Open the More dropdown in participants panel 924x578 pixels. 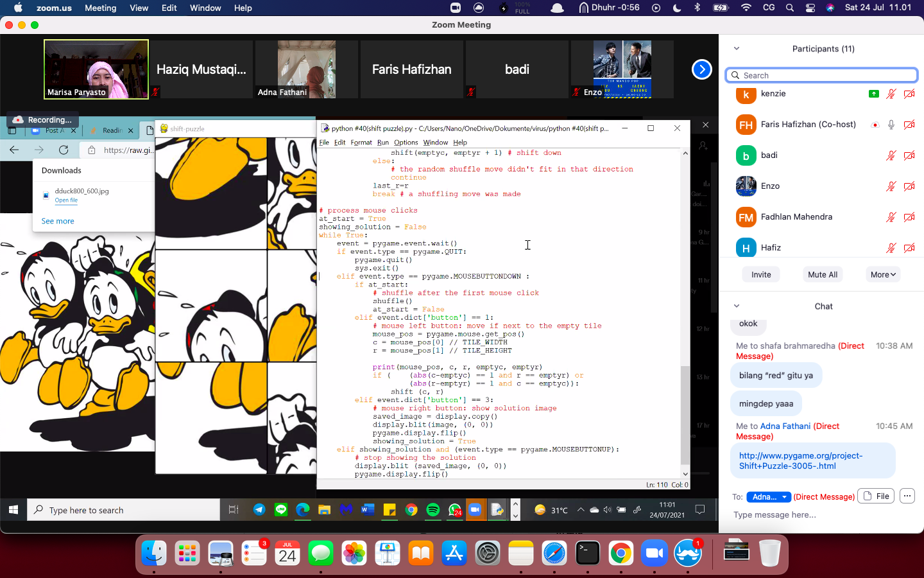(883, 274)
